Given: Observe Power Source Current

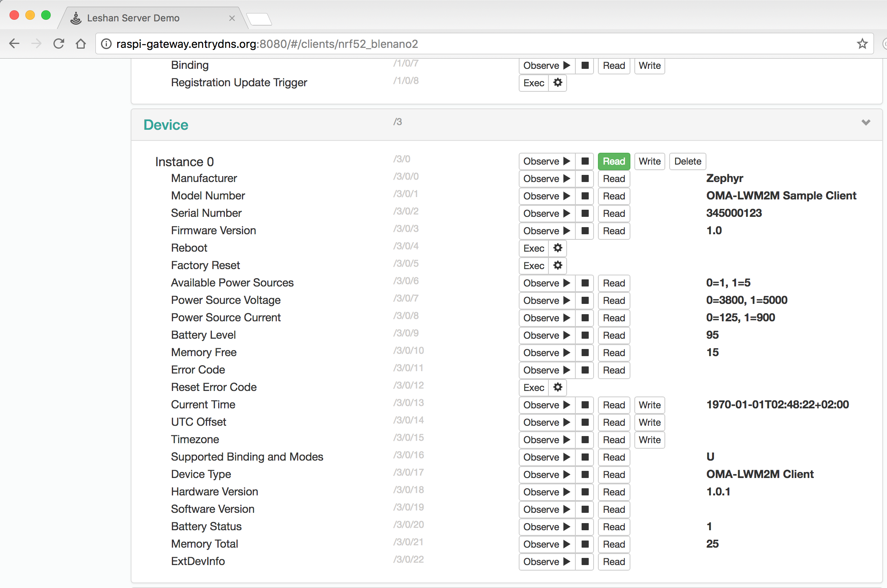Looking at the screenshot, I should 547,318.
